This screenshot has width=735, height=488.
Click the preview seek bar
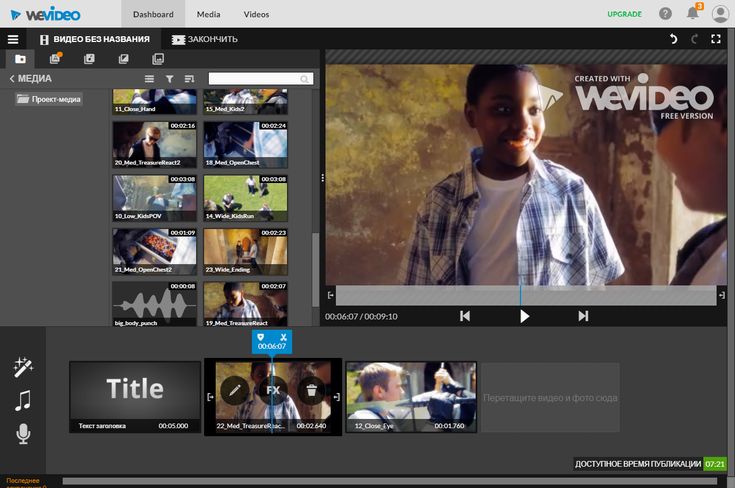coord(525,295)
